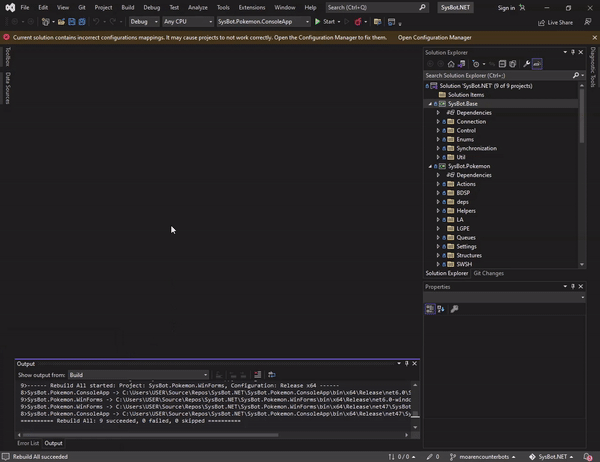Click the Output horizontal scrollbar
The width and height of the screenshot is (600, 462).
click(x=150, y=435)
